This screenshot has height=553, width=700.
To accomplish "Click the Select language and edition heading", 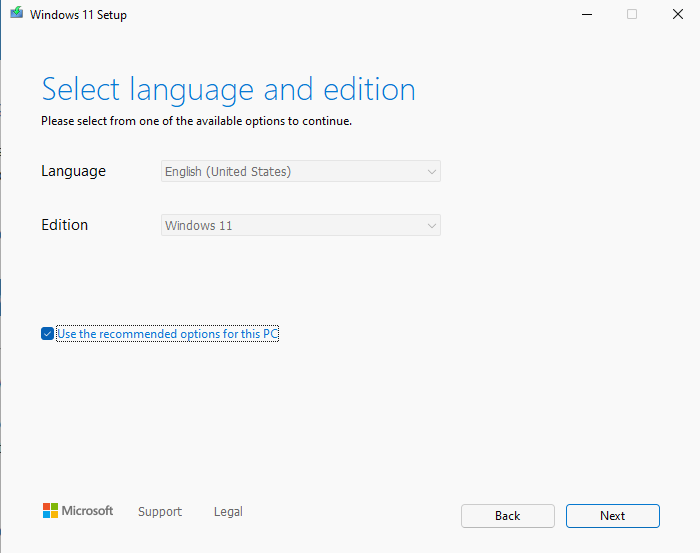I will point(228,90).
